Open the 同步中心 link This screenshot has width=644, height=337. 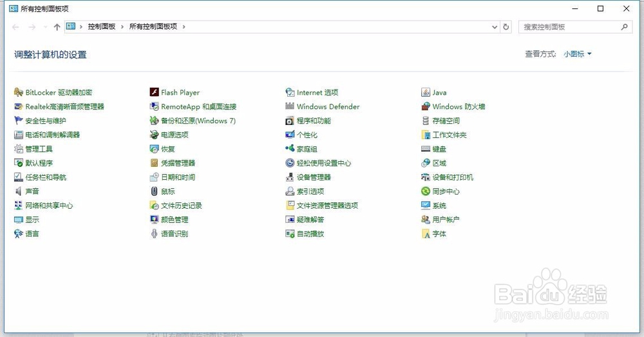pyautogui.click(x=446, y=191)
